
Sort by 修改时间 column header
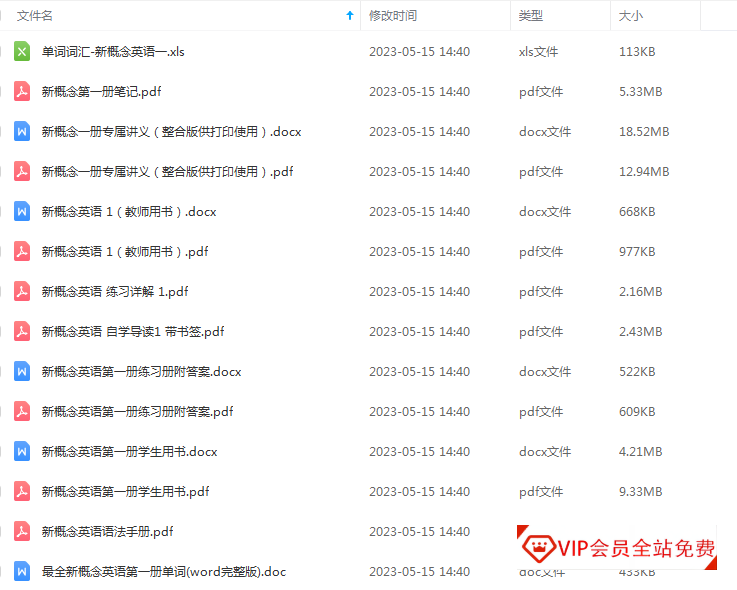coord(393,16)
